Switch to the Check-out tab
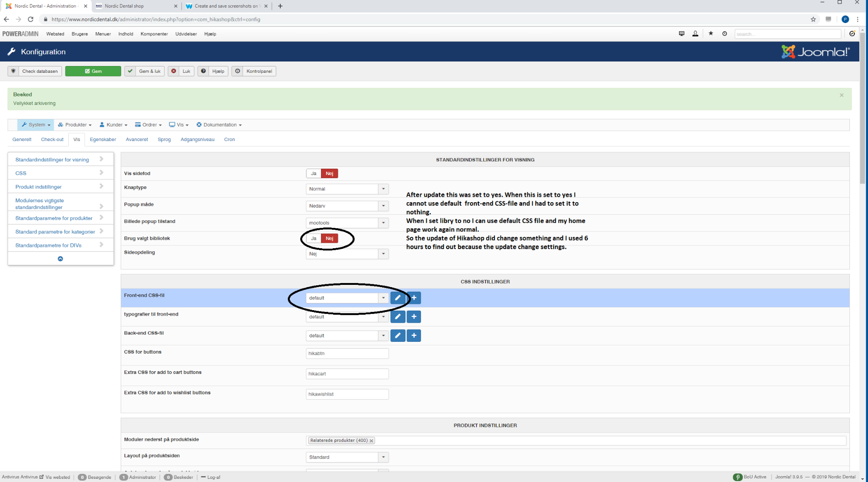 coord(52,140)
